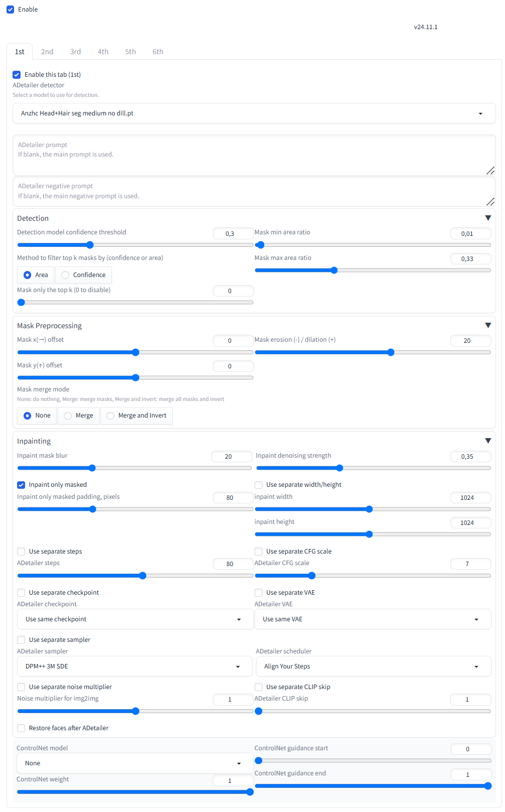The image size is (505, 812).
Task: Click the ADetailer prompt text area
Action: (254, 155)
